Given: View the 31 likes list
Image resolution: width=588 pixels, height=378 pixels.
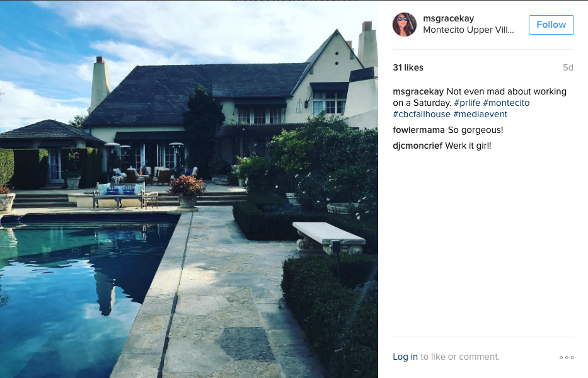Looking at the screenshot, I should (408, 67).
